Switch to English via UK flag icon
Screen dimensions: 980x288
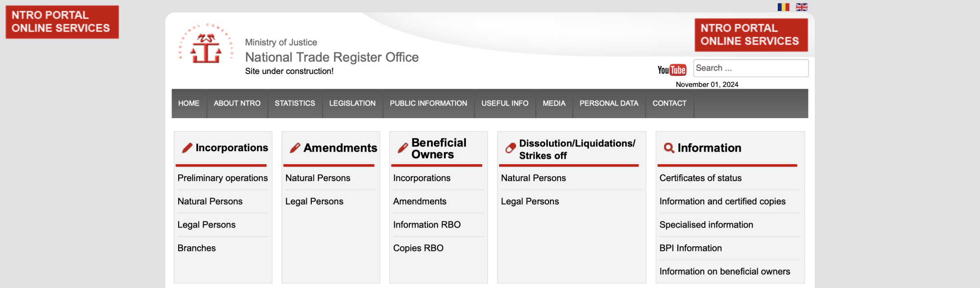(802, 7)
